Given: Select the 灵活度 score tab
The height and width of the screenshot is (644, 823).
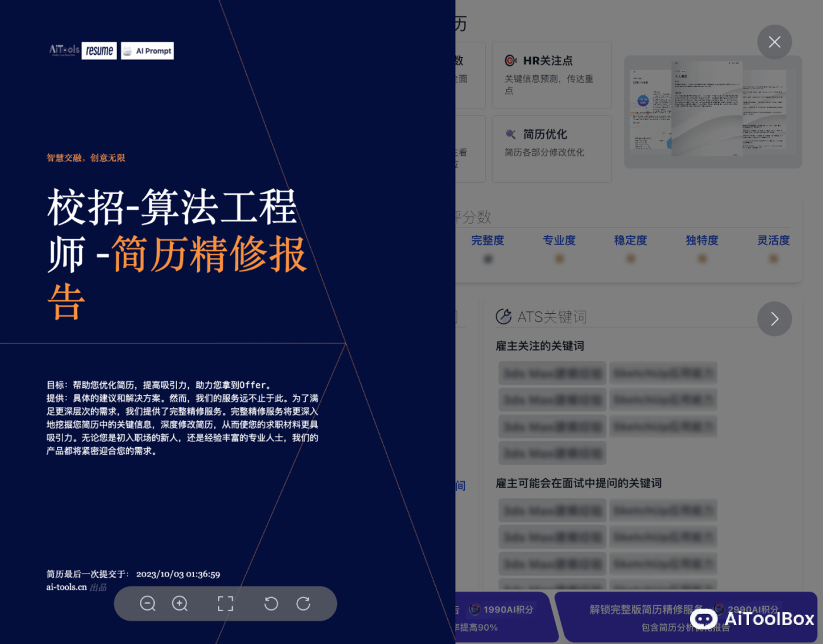Looking at the screenshot, I should coord(773,240).
